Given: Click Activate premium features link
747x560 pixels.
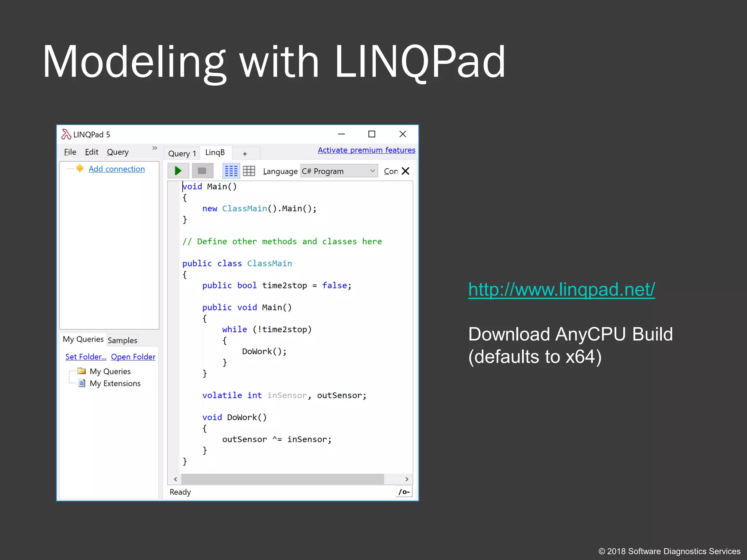Looking at the screenshot, I should point(367,150).
